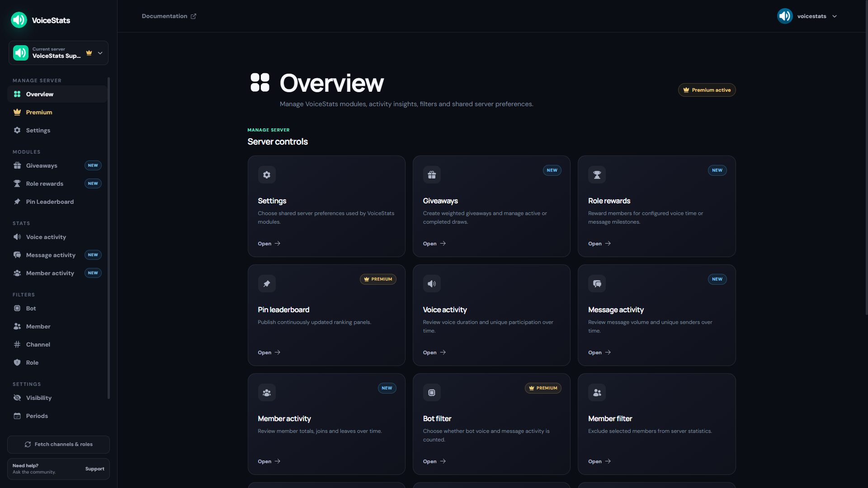Screen dimensions: 868x488
Task: Click the shield icon for Role filter
Action: pyautogui.click(x=17, y=362)
